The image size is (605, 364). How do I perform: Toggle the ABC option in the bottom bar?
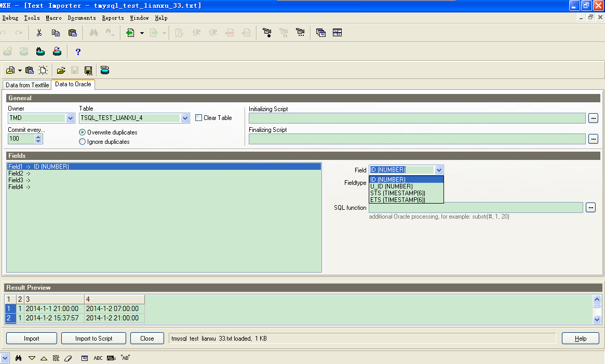tap(98, 358)
